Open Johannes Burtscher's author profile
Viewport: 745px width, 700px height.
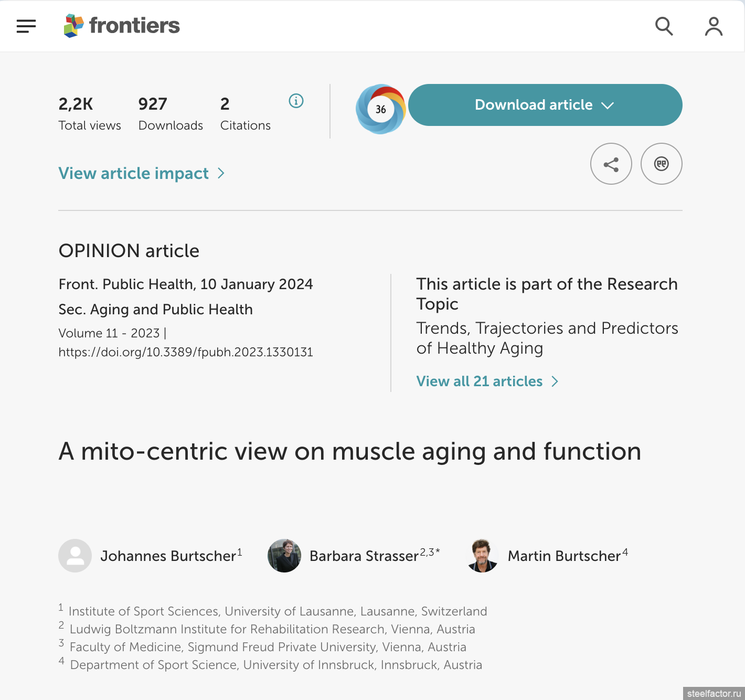[x=168, y=556]
